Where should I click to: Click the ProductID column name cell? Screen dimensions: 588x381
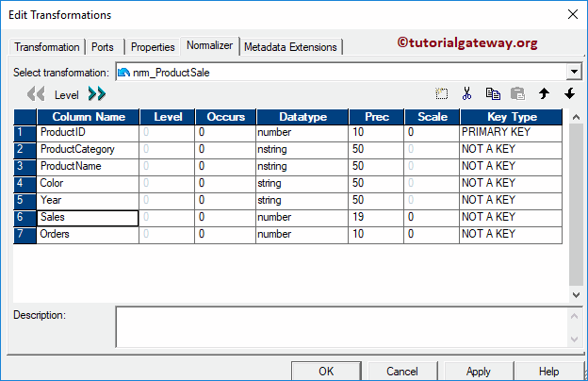tap(89, 133)
